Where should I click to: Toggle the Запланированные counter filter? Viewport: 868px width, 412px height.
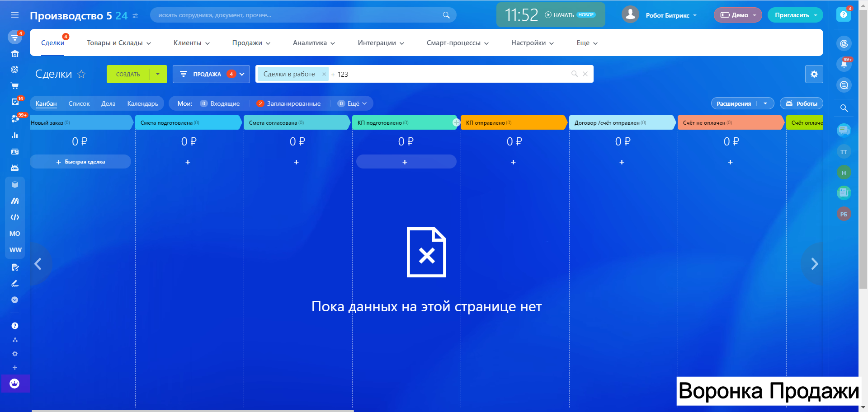click(x=289, y=103)
